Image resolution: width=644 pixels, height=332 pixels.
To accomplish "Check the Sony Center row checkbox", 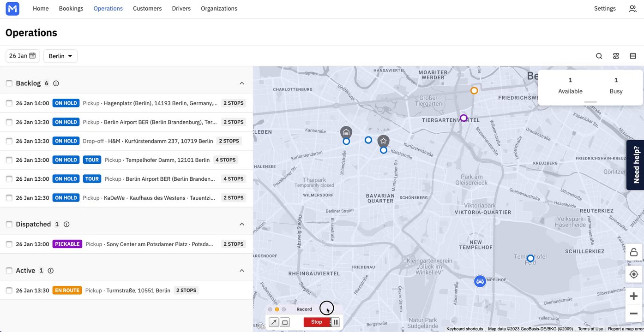I will click(9, 244).
